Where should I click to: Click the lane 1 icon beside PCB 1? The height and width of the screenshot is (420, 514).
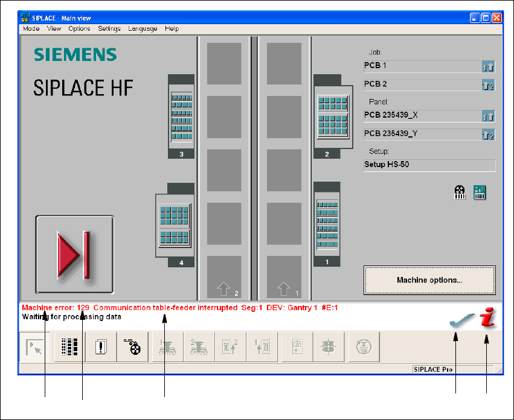488,66
